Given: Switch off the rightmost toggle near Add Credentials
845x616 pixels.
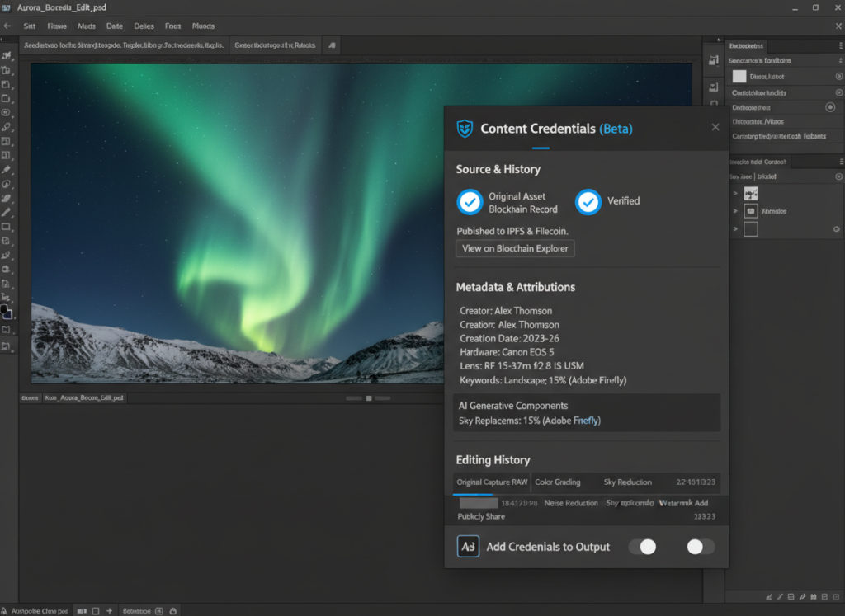Looking at the screenshot, I should [700, 546].
